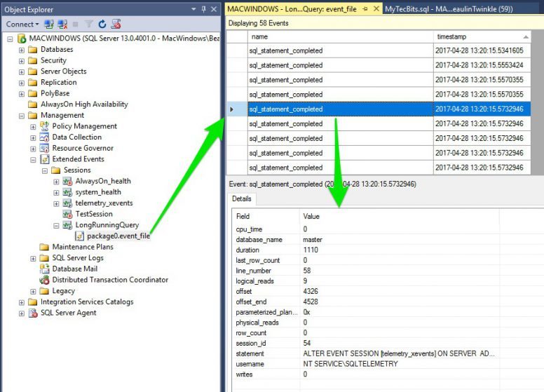The height and width of the screenshot is (392, 544).
Task: Click the Data Collection icon
Action: coord(44,137)
